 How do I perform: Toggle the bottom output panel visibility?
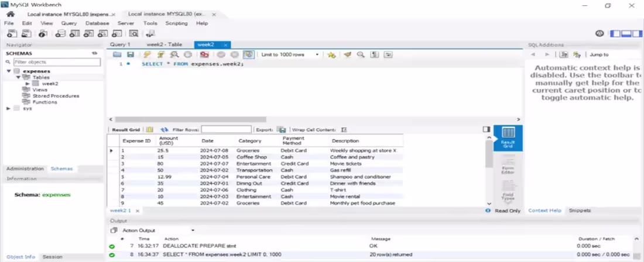626,33
